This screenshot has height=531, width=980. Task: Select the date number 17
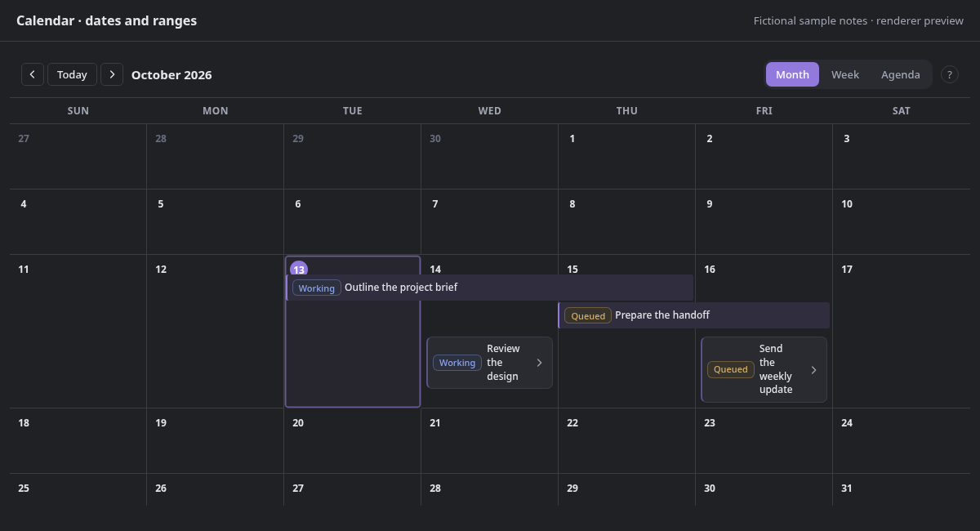(x=847, y=270)
